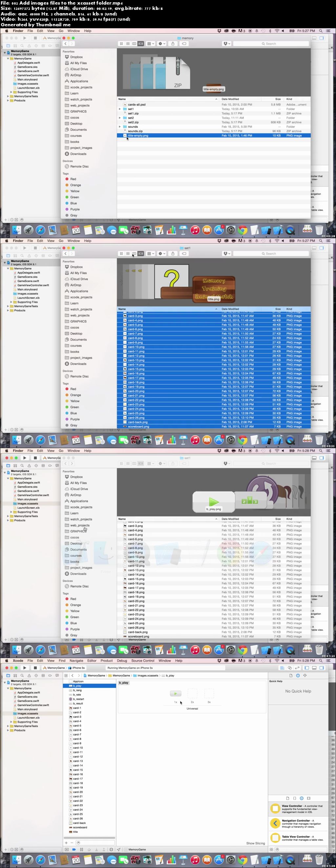Click plus button beneath the asset list
336x868 pixels.
pos(66,842)
